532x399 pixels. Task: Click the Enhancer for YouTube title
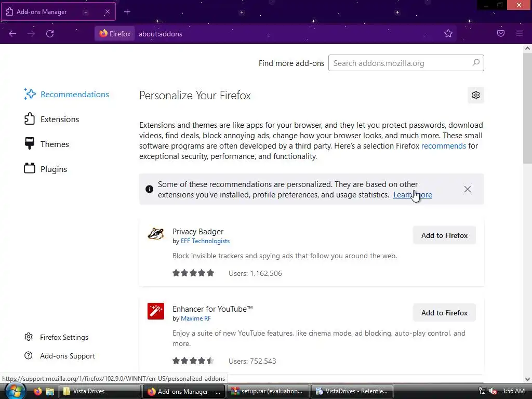212,309
